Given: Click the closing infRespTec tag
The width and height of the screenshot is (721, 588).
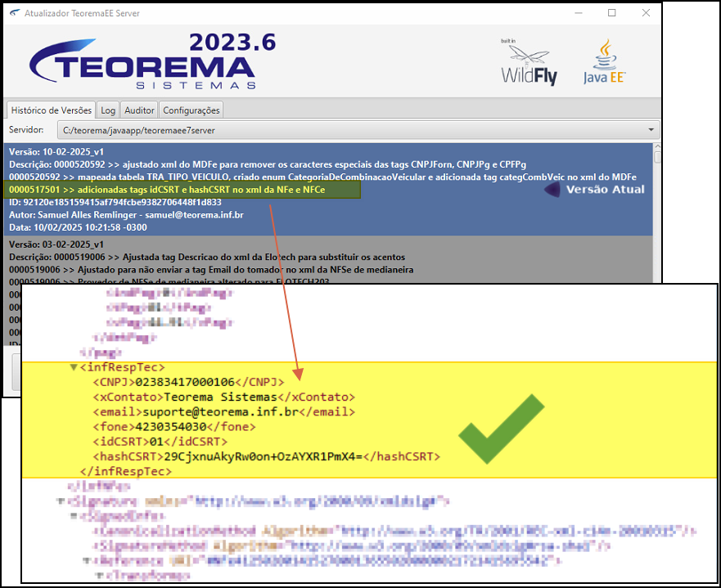Looking at the screenshot, I should [x=126, y=471].
